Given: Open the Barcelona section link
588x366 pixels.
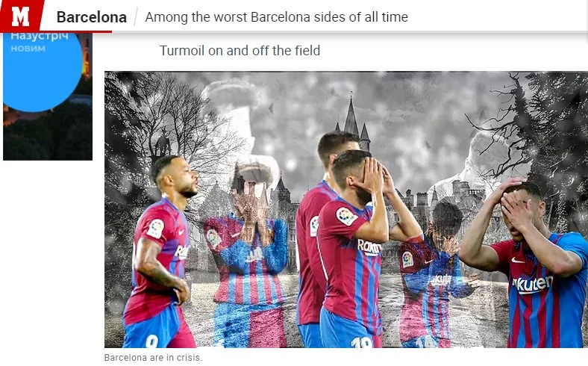Looking at the screenshot, I should tap(92, 17).
